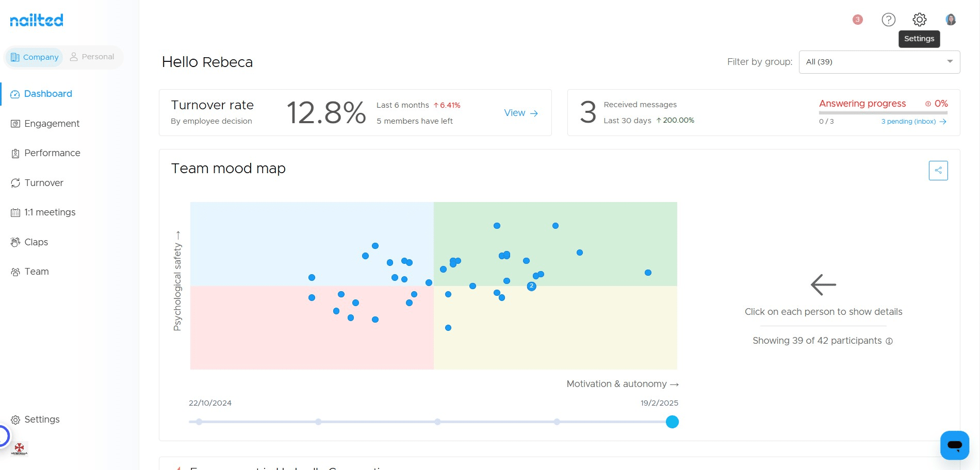Click the user profile avatar
The image size is (980, 470).
[951, 20]
